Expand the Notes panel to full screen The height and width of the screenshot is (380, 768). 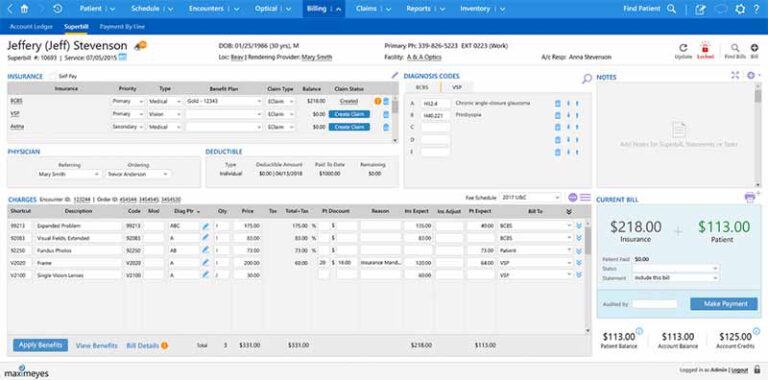[735, 75]
